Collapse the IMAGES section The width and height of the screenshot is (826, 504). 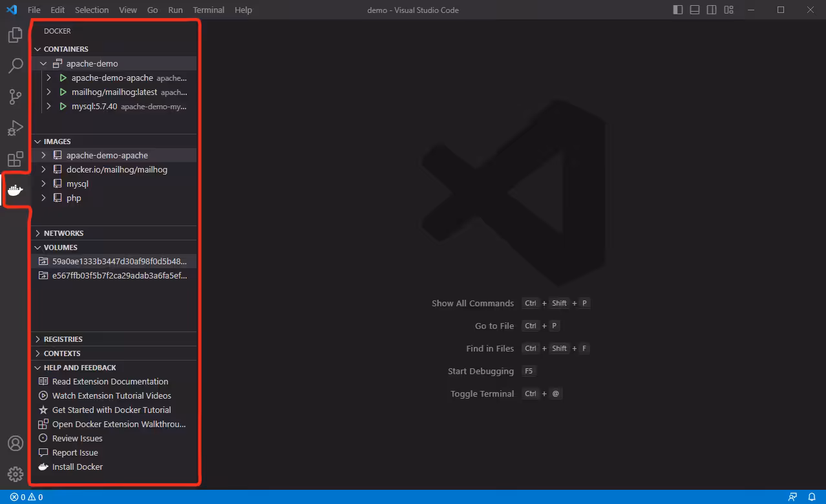(x=37, y=141)
